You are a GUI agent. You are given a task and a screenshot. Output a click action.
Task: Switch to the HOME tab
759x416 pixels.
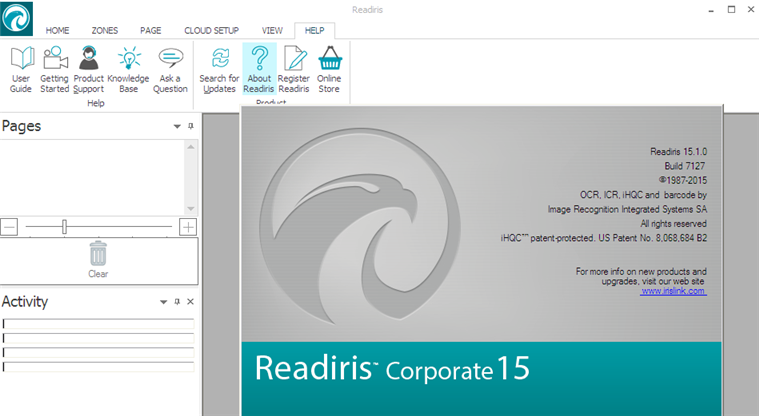[57, 31]
